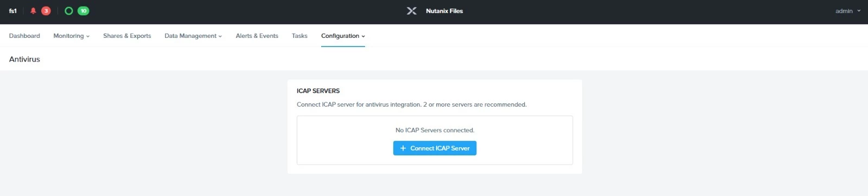Open the Configuration dropdown menu
The height and width of the screenshot is (196, 868).
[x=343, y=36]
